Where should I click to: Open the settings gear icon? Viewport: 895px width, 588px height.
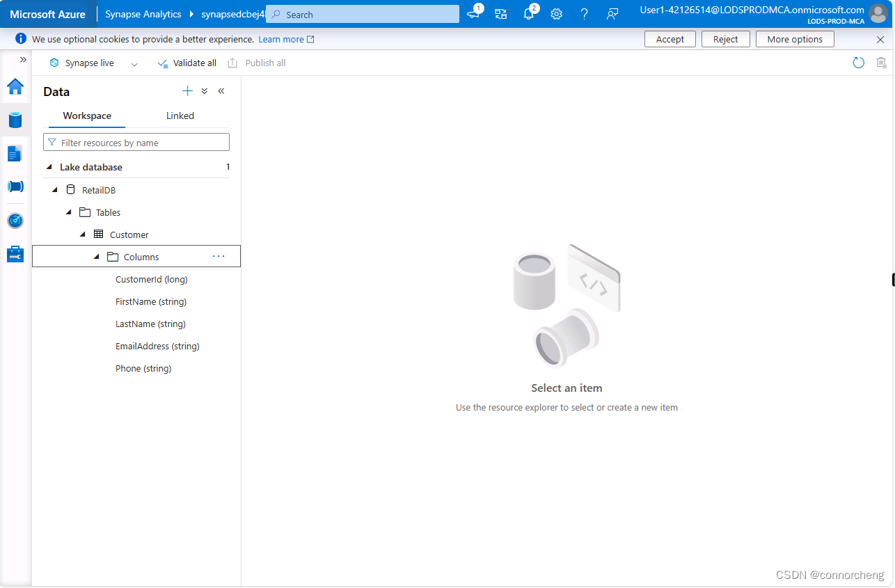click(557, 14)
